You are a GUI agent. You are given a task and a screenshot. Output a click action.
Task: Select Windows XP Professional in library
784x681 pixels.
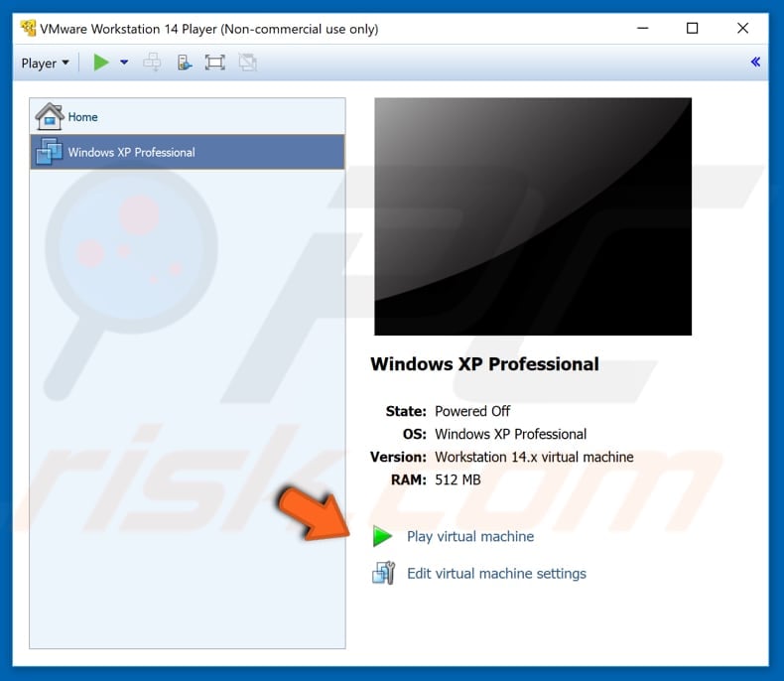click(188, 152)
